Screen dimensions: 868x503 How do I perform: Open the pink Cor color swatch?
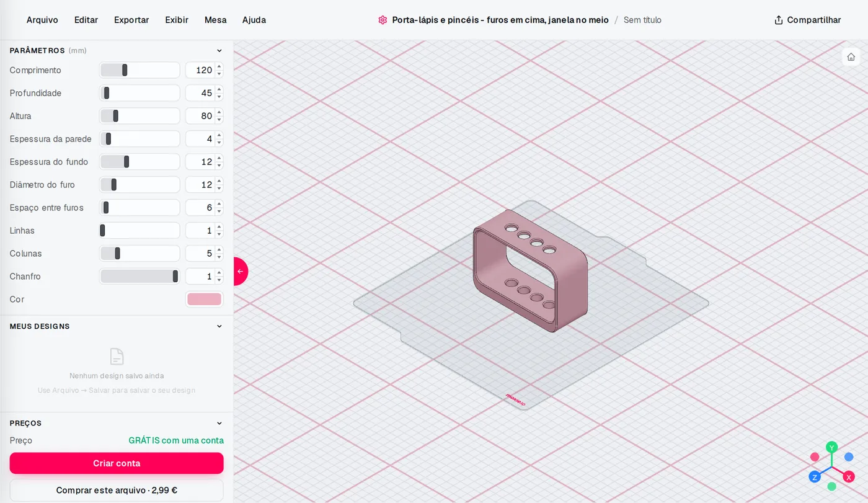(x=204, y=300)
